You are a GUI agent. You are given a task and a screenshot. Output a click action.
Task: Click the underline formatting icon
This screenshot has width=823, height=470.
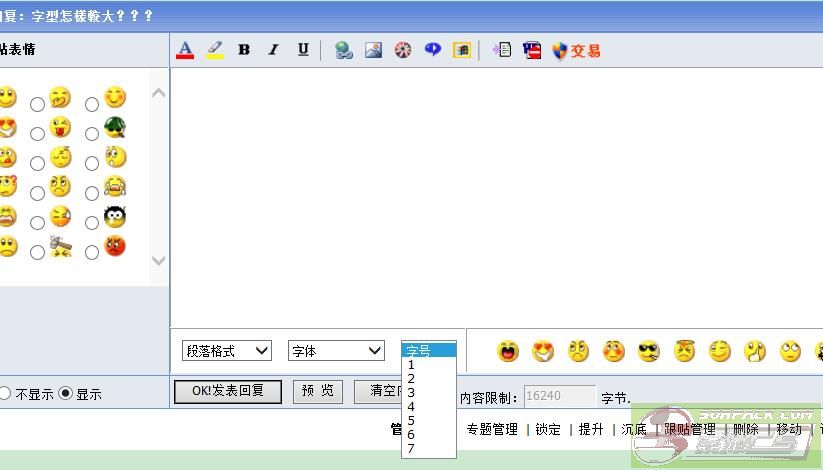(x=303, y=50)
